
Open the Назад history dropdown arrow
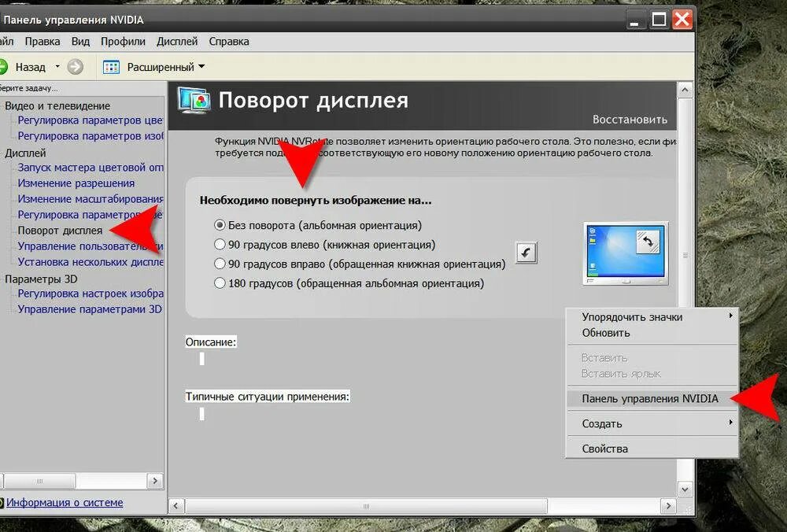[x=57, y=66]
